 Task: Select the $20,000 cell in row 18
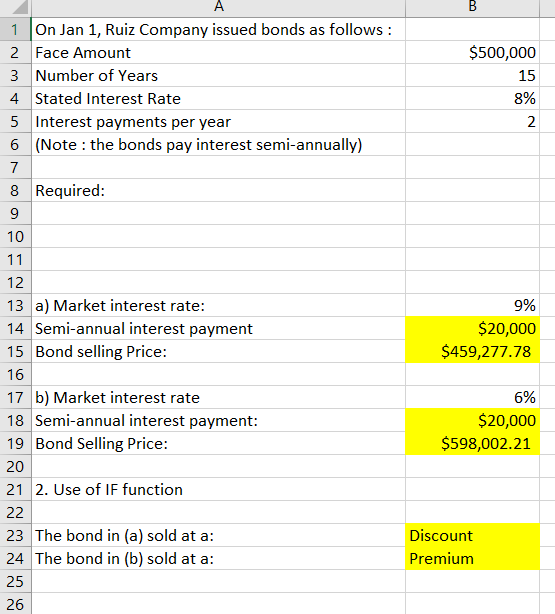[472, 421]
